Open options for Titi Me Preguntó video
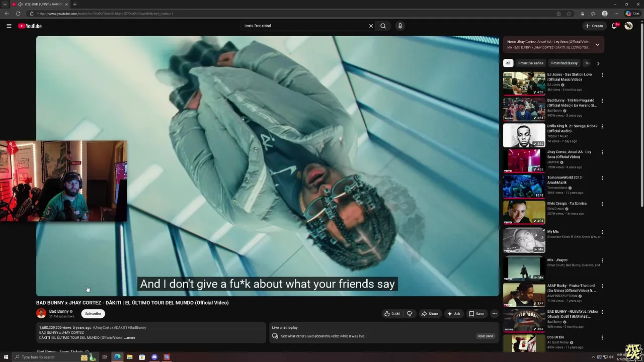Viewport: 644px width, 362px height. click(x=602, y=101)
